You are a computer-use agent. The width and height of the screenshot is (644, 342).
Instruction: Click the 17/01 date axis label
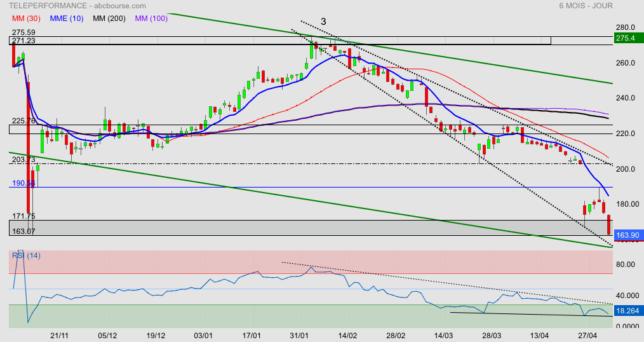click(252, 336)
